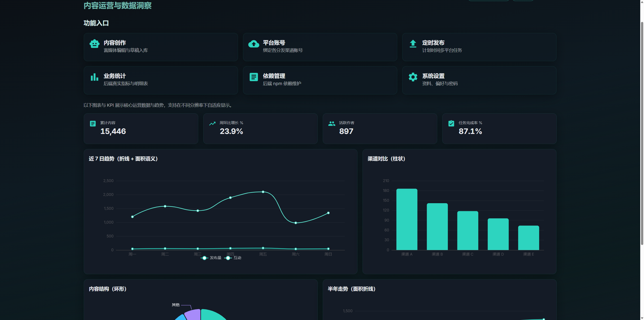Click the scrollbar up arrow at top right
Viewport: 644px width, 320px height.
pos(642,2)
